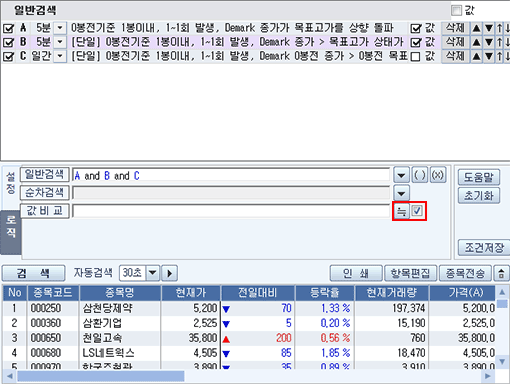Click the (x) remove-parentheses button
Viewport: 510px width, 384px height.
(438, 175)
